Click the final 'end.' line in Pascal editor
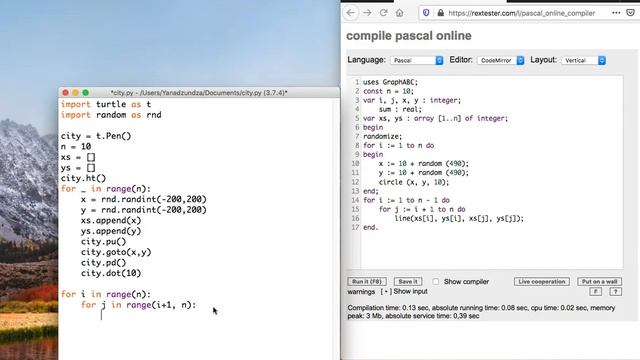Image resolution: width=640 pixels, height=360 pixels. point(371,227)
